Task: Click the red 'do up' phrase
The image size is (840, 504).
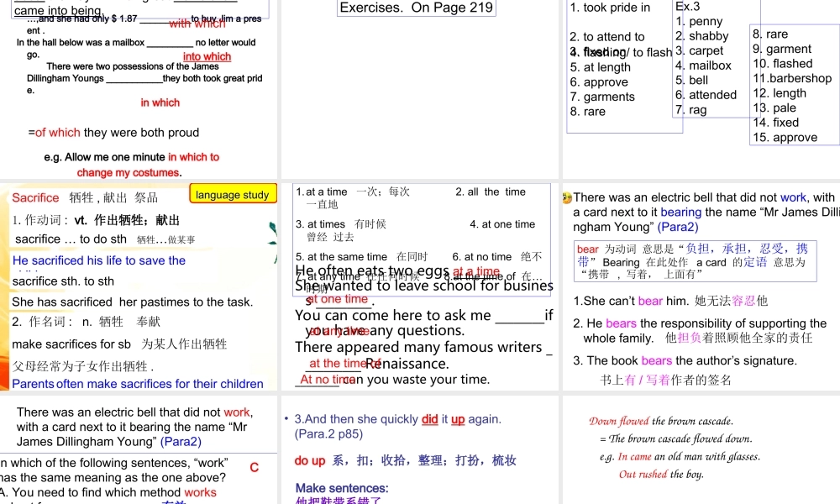Action: pos(310,460)
